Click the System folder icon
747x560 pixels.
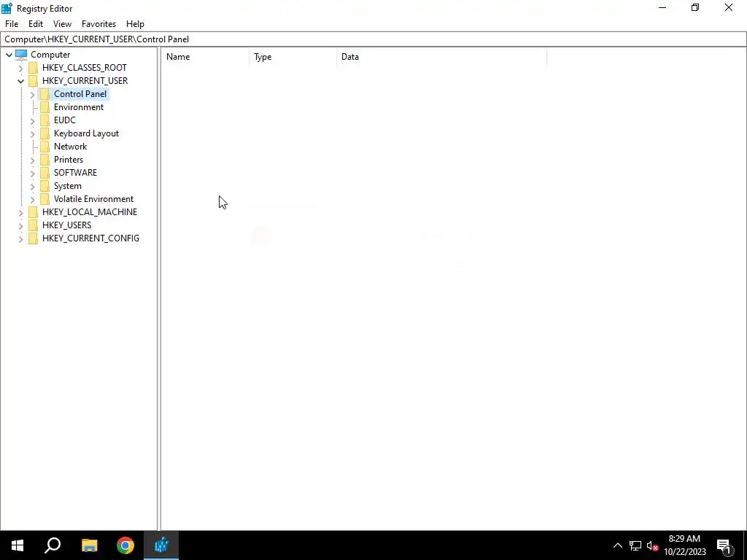44,186
